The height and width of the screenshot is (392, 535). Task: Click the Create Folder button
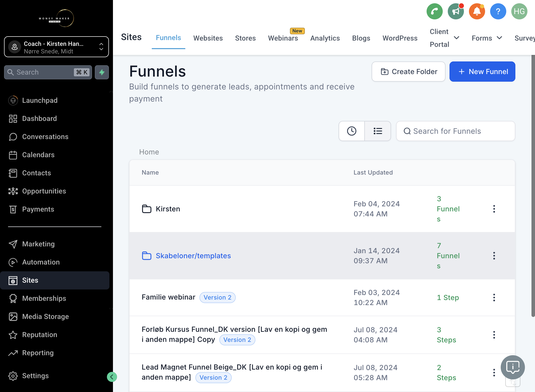408,72
